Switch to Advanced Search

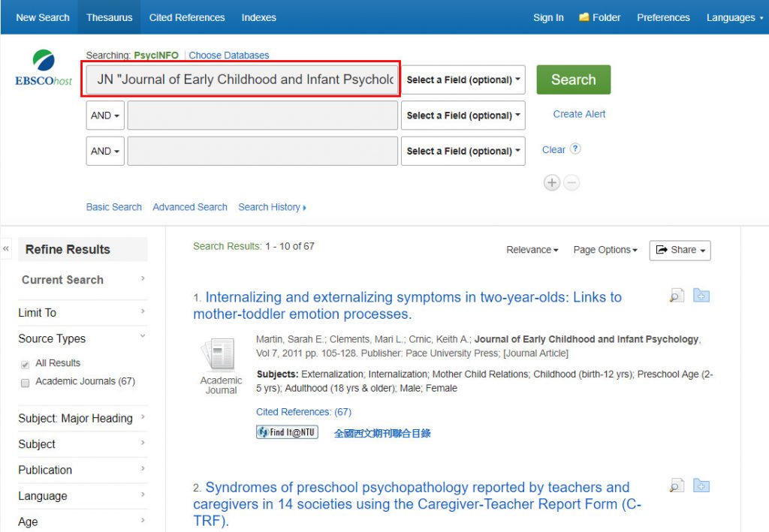pos(190,207)
